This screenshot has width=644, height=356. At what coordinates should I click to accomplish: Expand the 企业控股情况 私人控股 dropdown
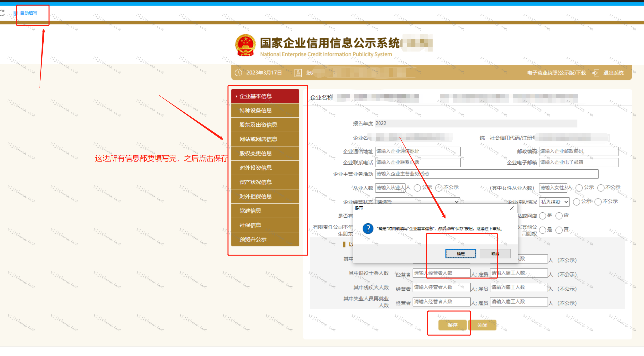point(554,202)
